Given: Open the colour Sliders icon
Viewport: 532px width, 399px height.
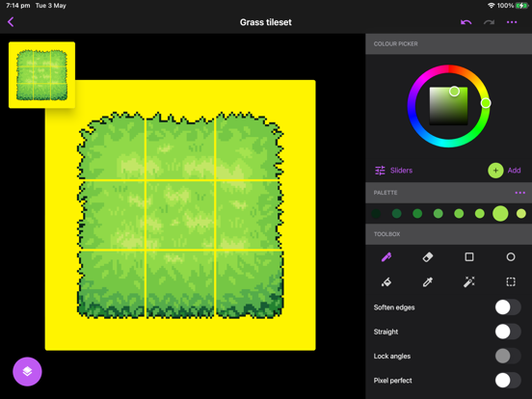Looking at the screenshot, I should tap(380, 171).
